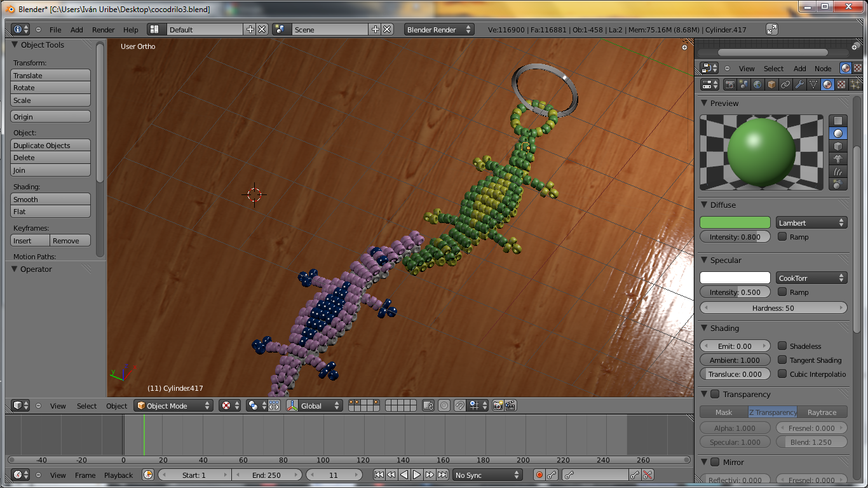Enable the Shadeless checkbox
868x488 pixels.
point(782,346)
